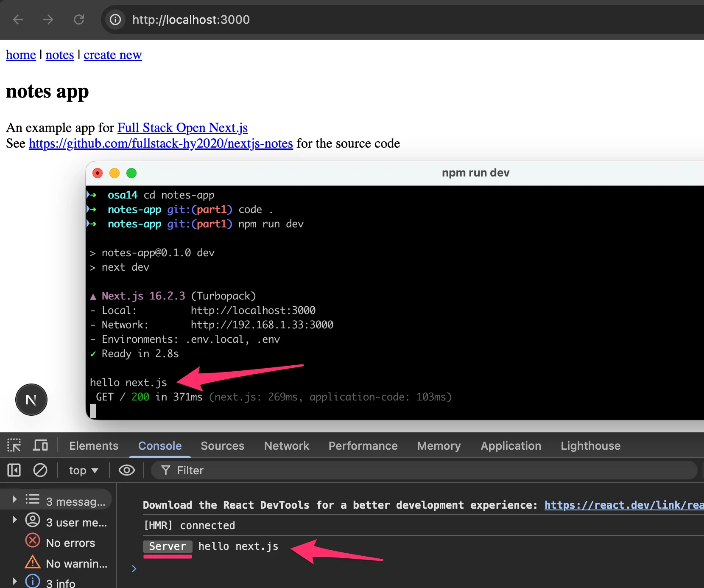Reload the page with the refresh icon
Screen dimensions: 704x588
click(79, 20)
